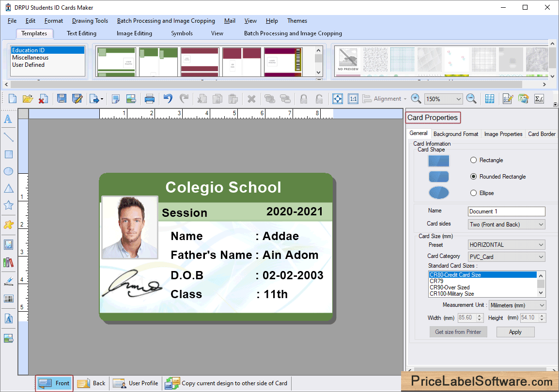Image resolution: width=559 pixels, height=392 pixels.
Task: Open the Drawing Tools menu
Action: coord(90,21)
